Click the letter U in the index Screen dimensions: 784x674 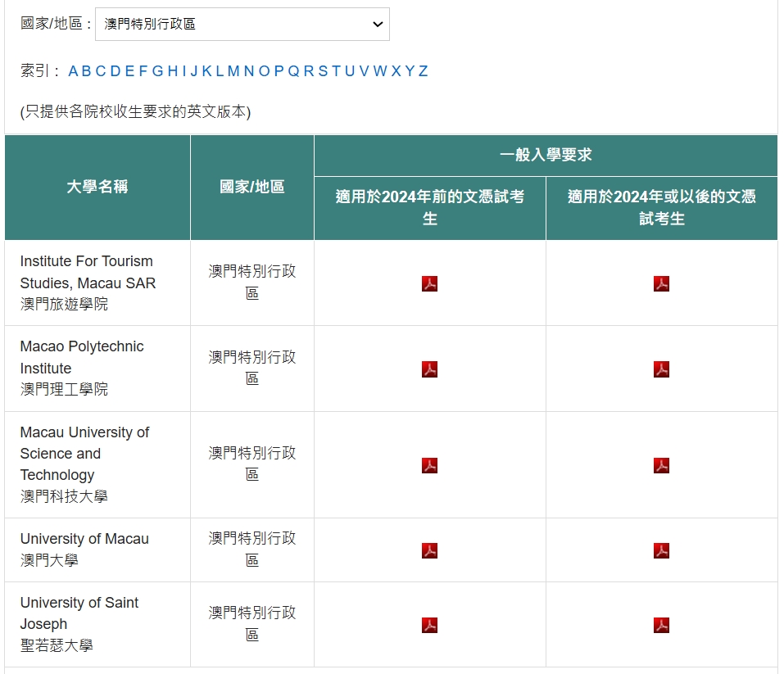coord(347,71)
